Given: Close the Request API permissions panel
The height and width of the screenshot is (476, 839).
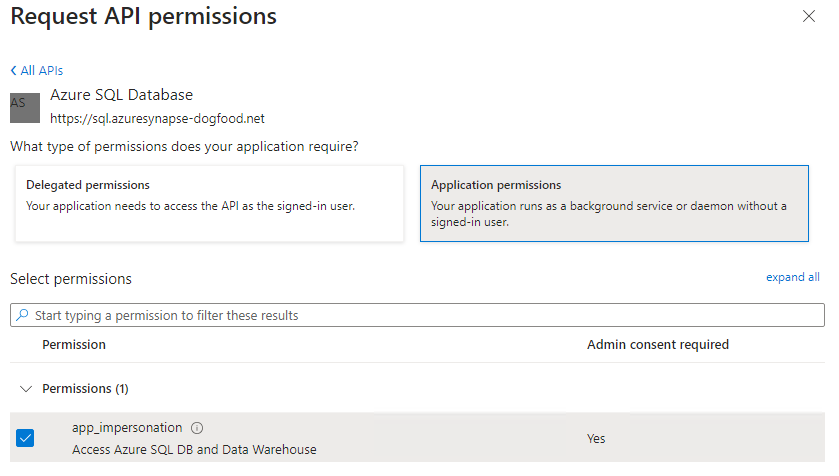Looking at the screenshot, I should (x=808, y=16).
